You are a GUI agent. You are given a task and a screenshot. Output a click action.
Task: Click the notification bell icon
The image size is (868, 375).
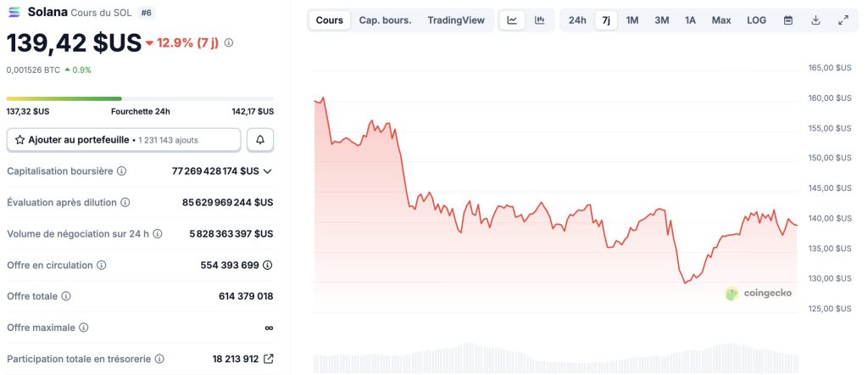pos(260,139)
